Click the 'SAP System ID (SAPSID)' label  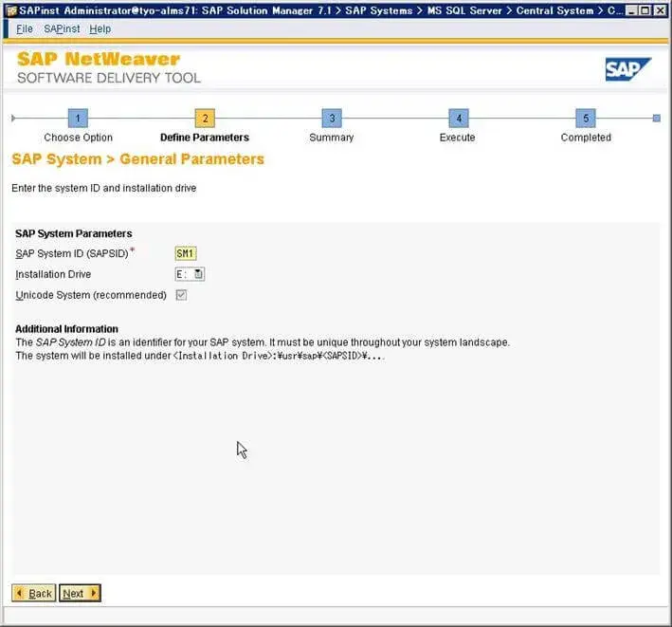[72, 253]
